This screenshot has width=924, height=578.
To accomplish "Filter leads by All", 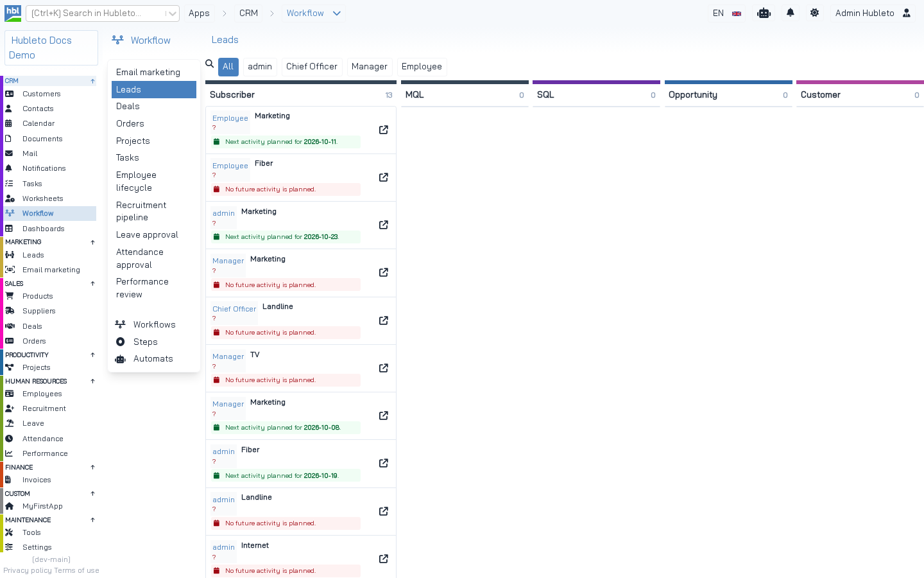I will click(x=228, y=67).
